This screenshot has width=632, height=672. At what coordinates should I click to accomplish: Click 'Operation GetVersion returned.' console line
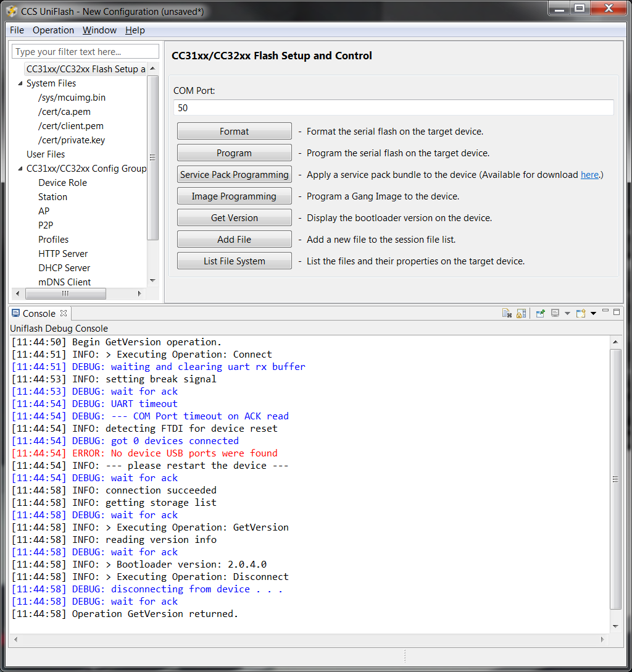[125, 614]
